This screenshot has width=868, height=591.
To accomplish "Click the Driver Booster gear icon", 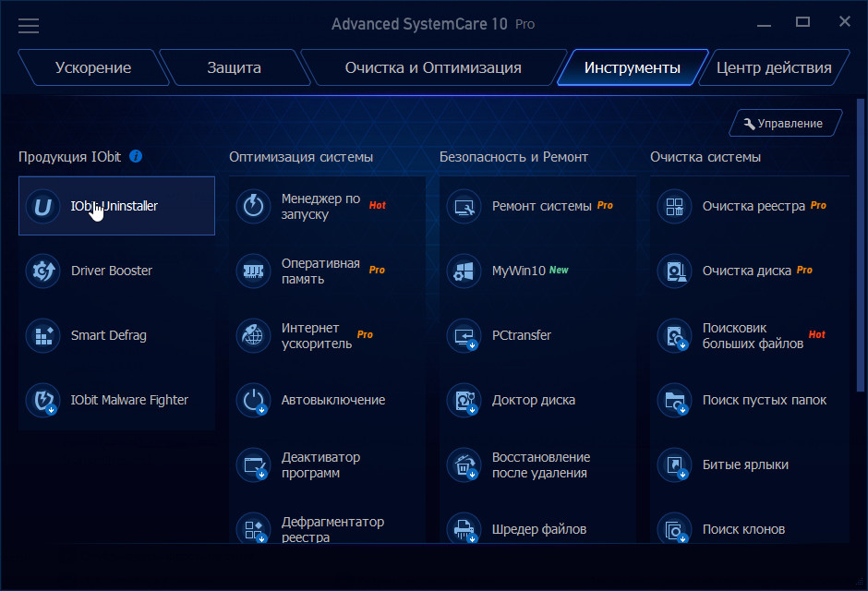I will click(42, 271).
